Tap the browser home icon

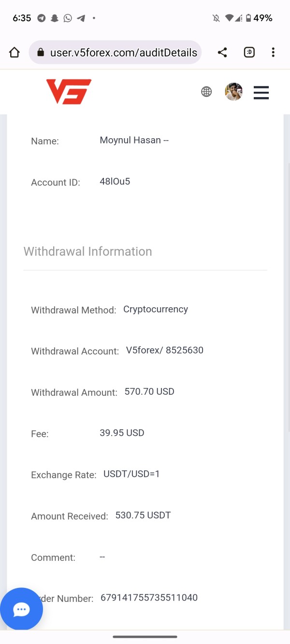pos(14,53)
